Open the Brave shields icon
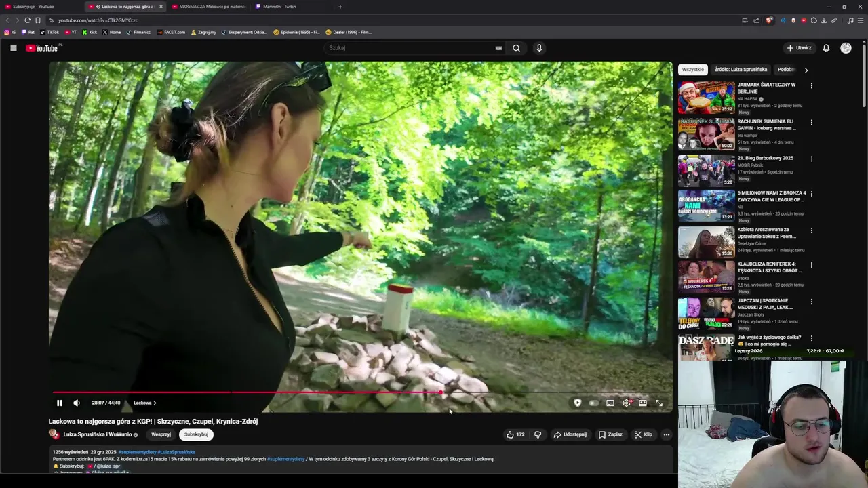Image resolution: width=868 pixels, height=488 pixels. (x=769, y=20)
